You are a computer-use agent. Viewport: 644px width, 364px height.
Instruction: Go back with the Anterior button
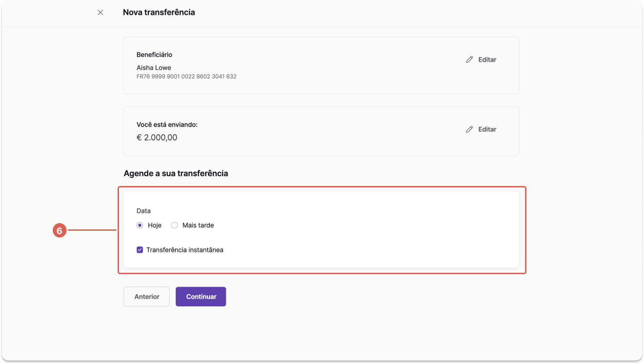(x=147, y=296)
